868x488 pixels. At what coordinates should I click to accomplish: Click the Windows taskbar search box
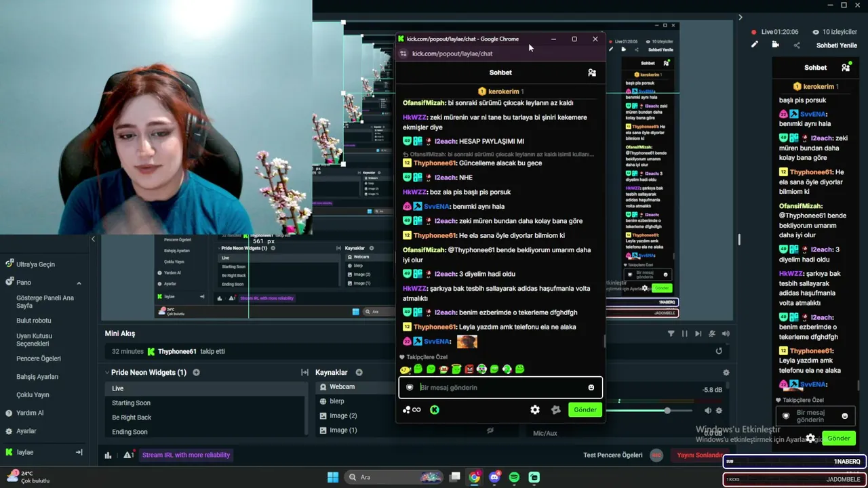[393, 477]
